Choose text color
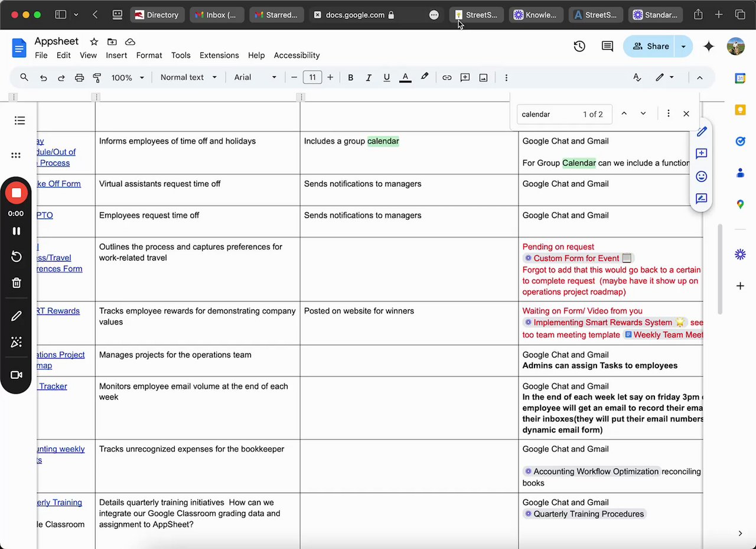The height and width of the screenshot is (549, 756). click(x=405, y=77)
